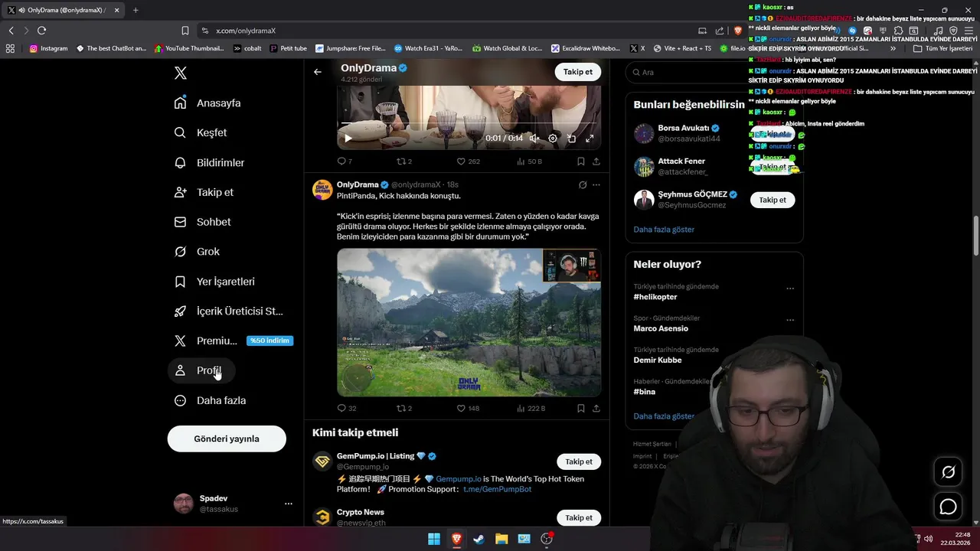Show more suggestions under Bunları beğenebilirsin
980x551 pixels.
point(664,230)
